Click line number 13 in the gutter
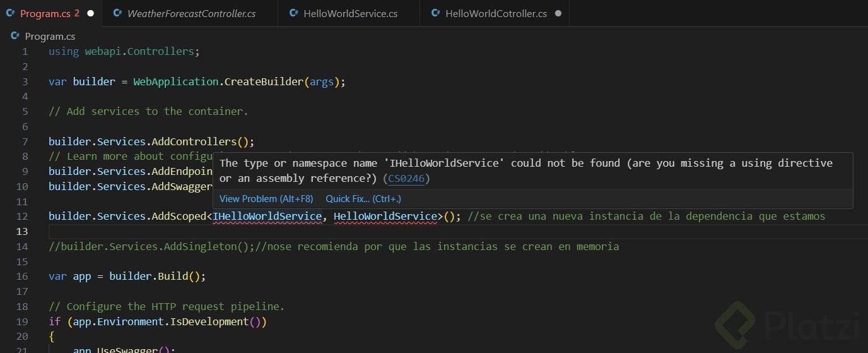 22,232
